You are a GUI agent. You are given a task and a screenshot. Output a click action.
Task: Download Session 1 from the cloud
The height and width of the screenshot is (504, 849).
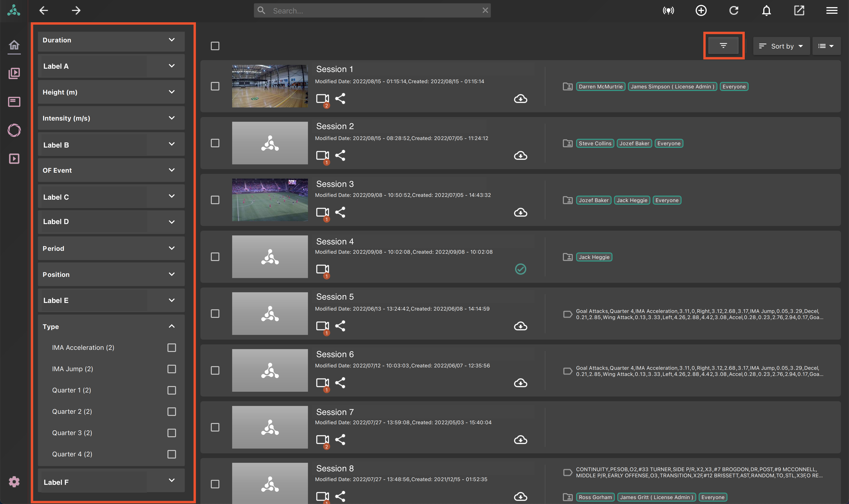[520, 99]
